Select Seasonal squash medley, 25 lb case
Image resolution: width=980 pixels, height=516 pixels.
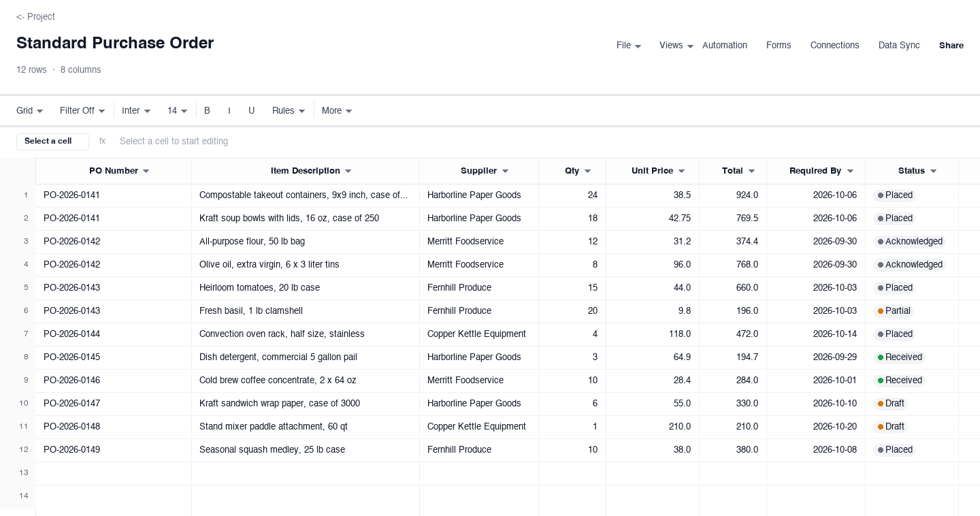pyautogui.click(x=306, y=450)
